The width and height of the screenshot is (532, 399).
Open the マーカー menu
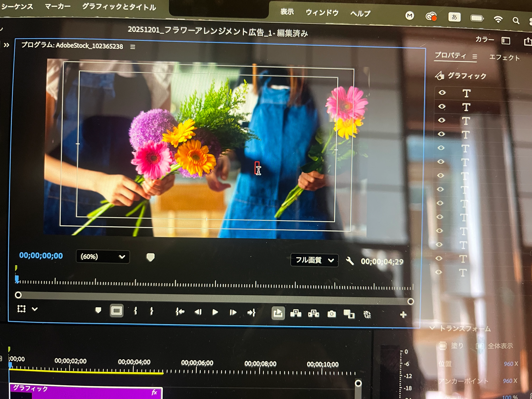point(58,6)
